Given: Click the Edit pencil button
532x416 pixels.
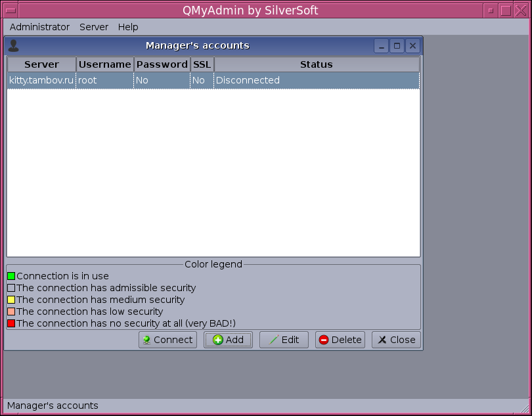Looking at the screenshot, I should [x=284, y=340].
